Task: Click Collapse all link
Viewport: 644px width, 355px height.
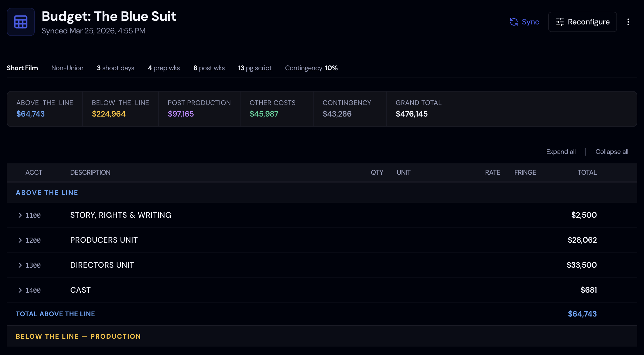Action: [x=612, y=152]
